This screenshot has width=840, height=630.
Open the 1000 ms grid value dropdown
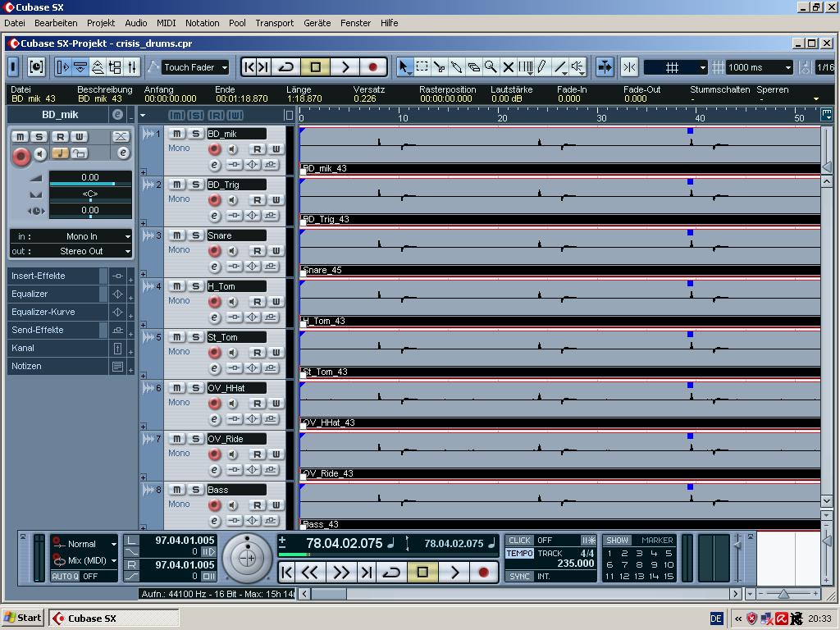pyautogui.click(x=759, y=67)
